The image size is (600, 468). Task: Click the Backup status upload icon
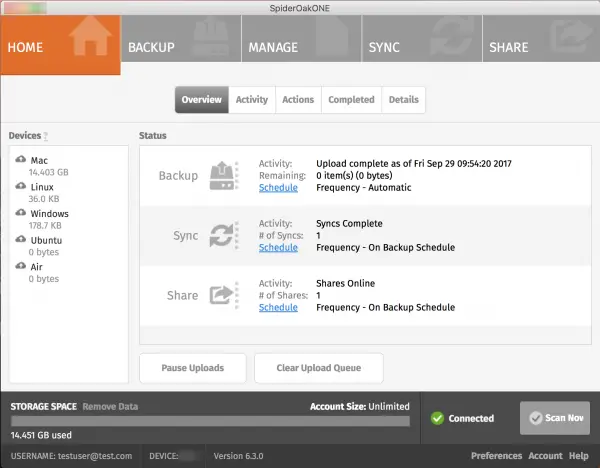(x=222, y=176)
